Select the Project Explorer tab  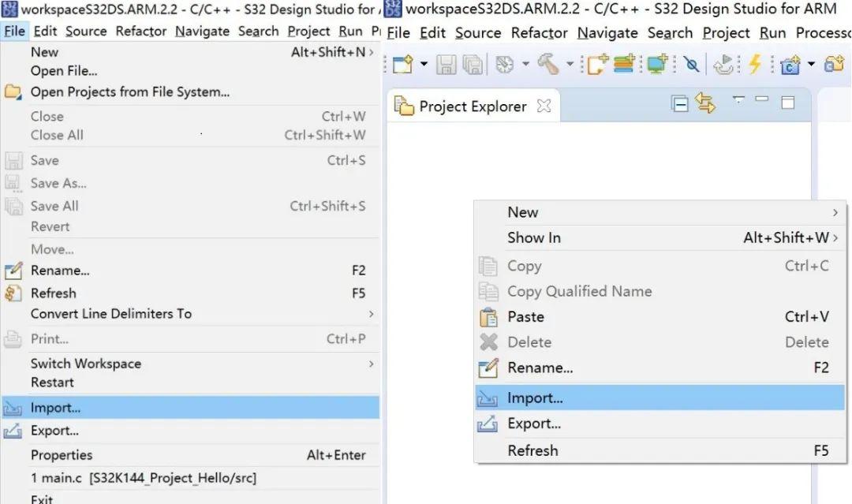point(472,106)
